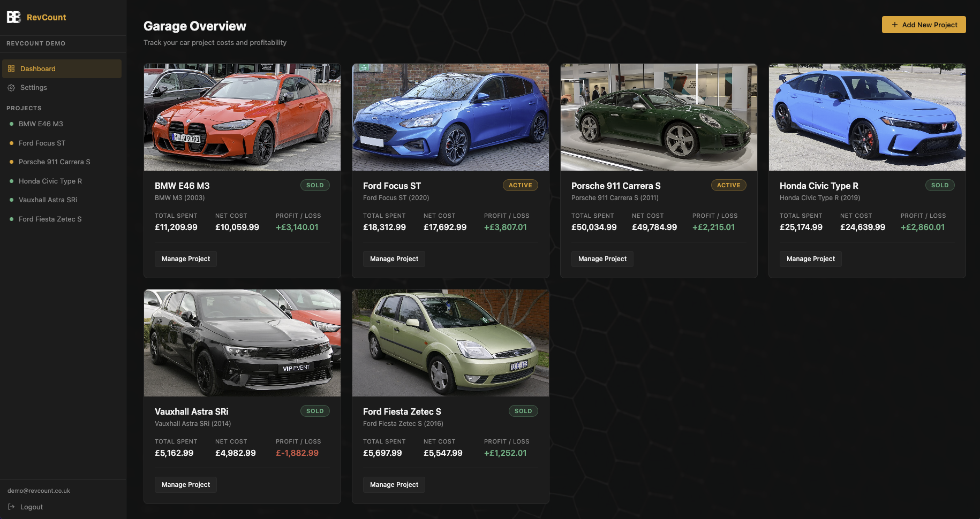Open the Dashboard menu item
The height and width of the screenshot is (519, 980).
(x=62, y=68)
